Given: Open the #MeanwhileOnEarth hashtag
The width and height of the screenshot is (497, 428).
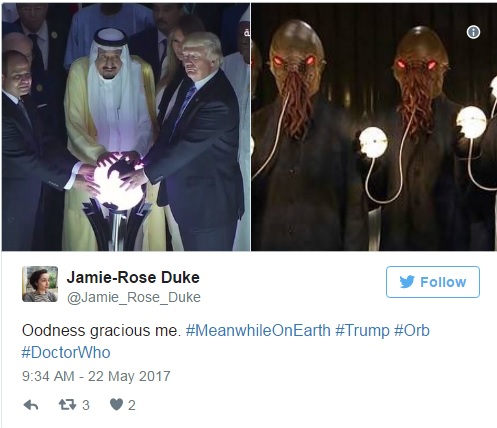Looking at the screenshot, I should click(258, 331).
